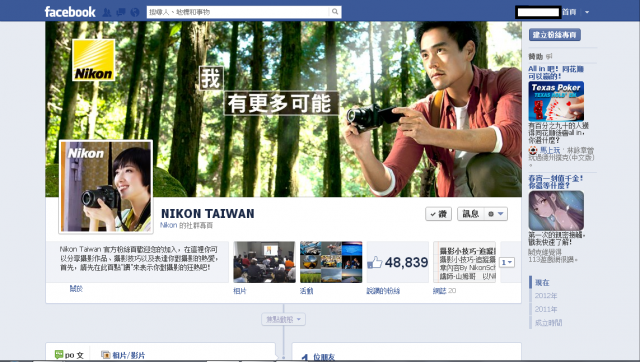Jump to 2011年 on the timeline

coord(546,309)
